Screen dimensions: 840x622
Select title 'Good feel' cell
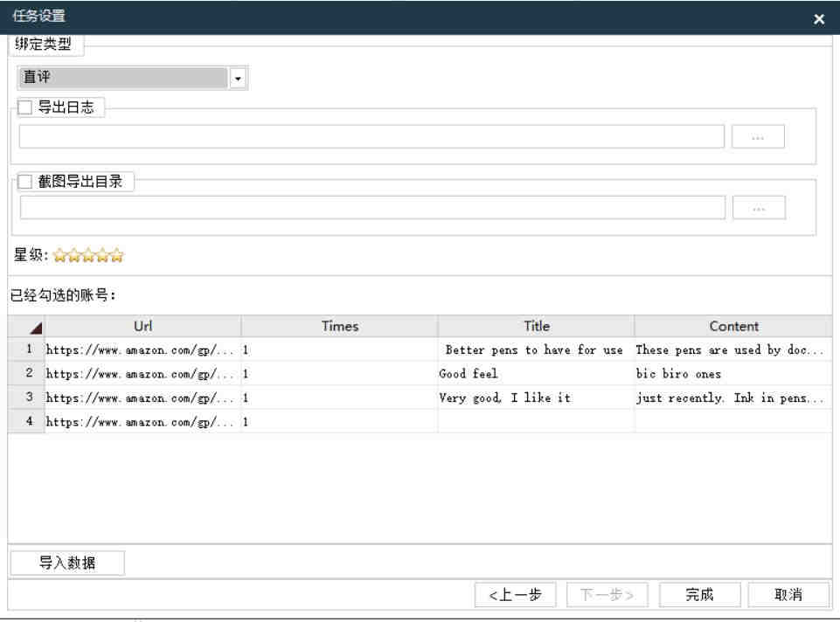[x=536, y=374]
